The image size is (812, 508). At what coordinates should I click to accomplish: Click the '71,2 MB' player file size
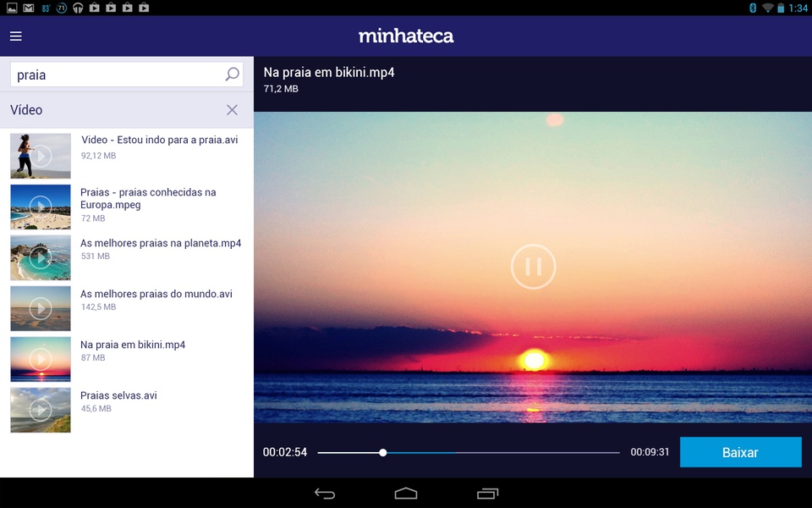[281, 89]
